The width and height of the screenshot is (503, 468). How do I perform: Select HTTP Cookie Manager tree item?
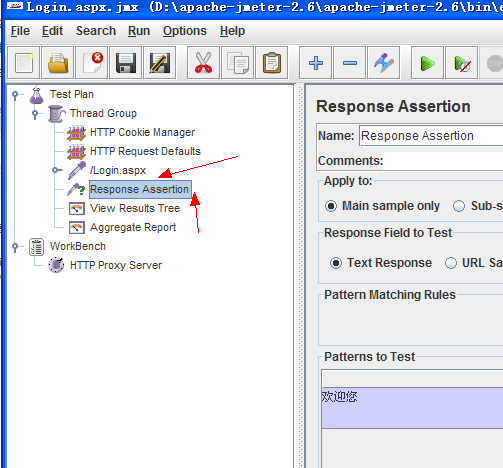[142, 132]
